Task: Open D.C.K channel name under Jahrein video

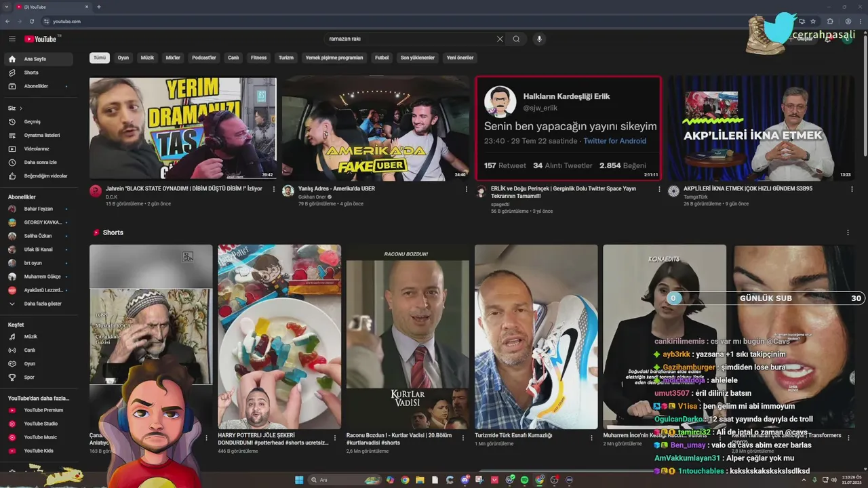Action: 111,197
